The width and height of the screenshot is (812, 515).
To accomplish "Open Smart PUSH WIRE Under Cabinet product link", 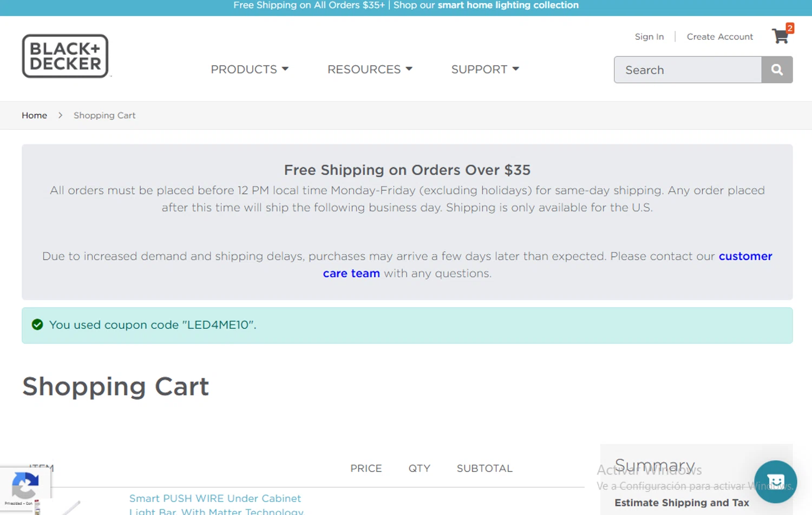I will pos(216,504).
